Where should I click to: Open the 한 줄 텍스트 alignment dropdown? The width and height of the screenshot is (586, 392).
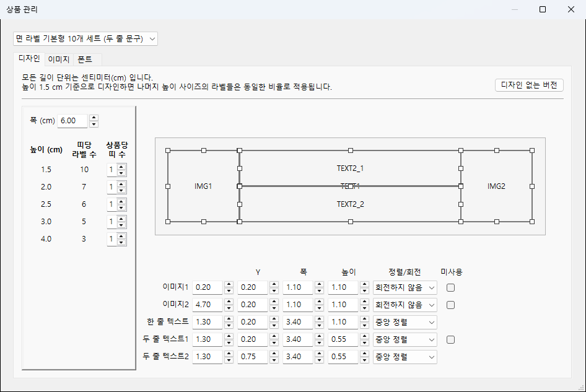tap(405, 322)
